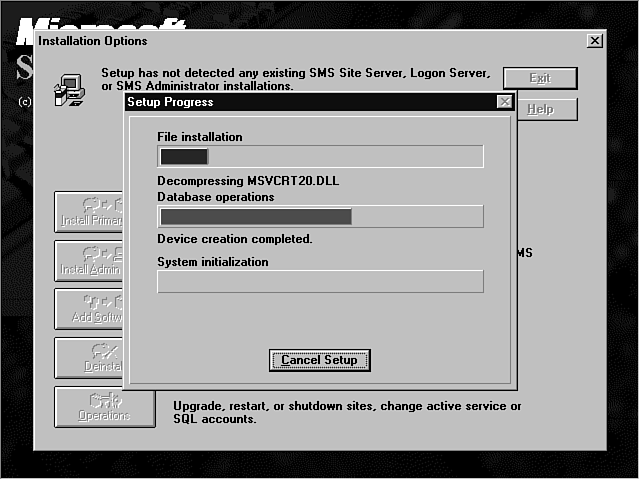Click the Setup Progress title bar
The height and width of the screenshot is (480, 640).
coord(300,102)
